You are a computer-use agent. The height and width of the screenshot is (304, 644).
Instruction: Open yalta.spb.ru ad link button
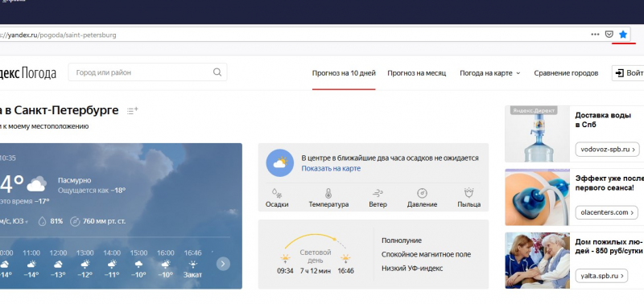click(x=601, y=276)
